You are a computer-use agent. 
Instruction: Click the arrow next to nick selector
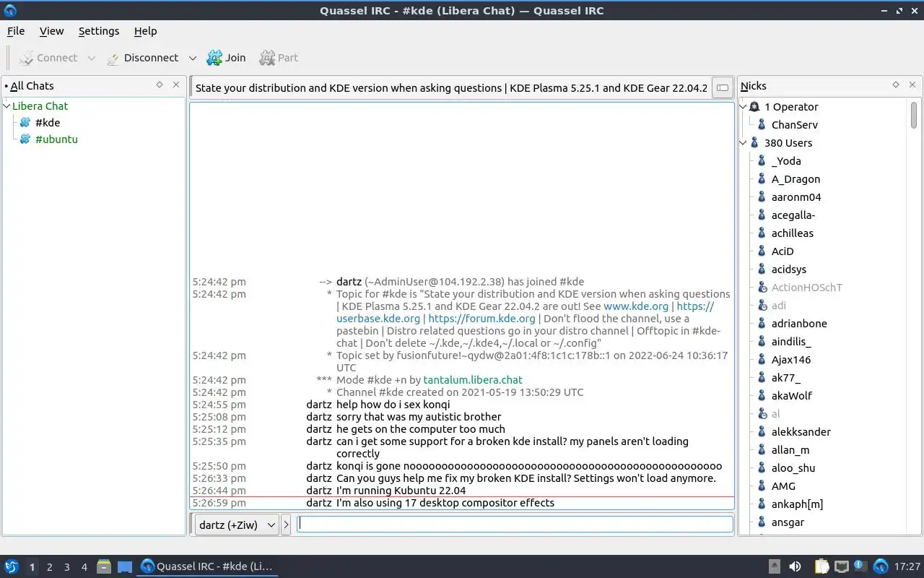(286, 525)
